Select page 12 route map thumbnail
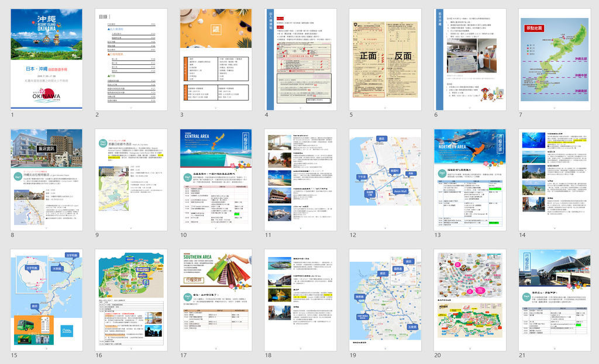This screenshot has height=364, width=599. [385, 180]
